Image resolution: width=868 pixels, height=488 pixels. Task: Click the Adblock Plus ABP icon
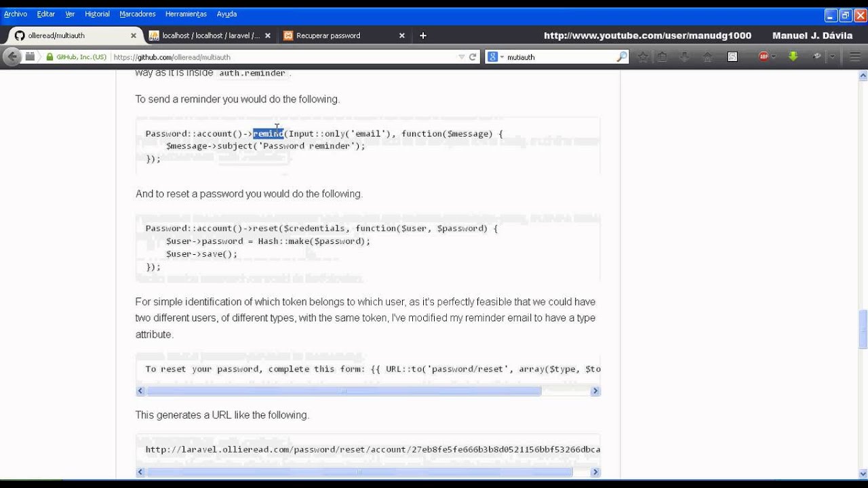tap(764, 57)
